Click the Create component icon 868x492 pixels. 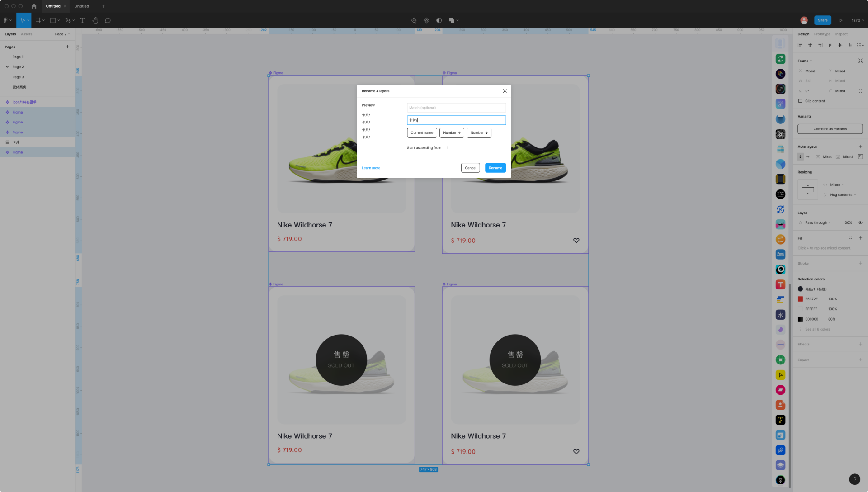coord(426,20)
